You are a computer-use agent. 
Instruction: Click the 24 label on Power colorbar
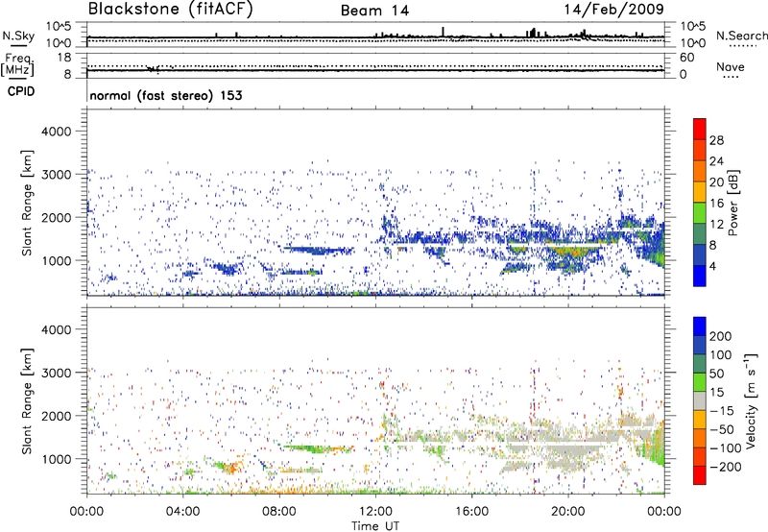[716, 161]
